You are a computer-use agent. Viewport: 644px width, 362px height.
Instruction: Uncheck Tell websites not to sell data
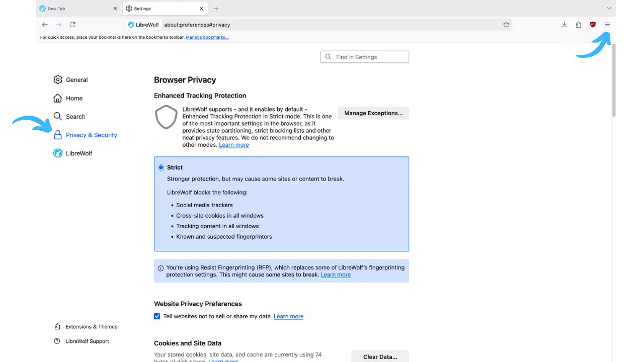(157, 317)
